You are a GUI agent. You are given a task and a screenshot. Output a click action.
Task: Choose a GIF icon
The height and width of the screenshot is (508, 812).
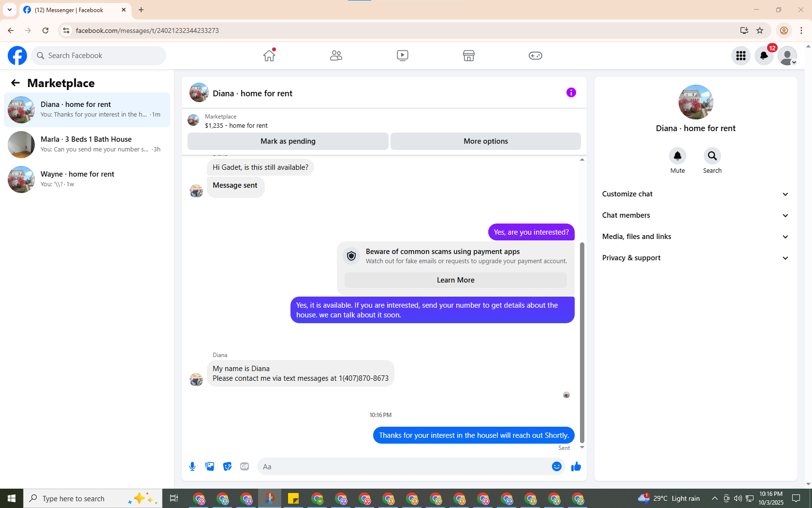click(x=245, y=466)
